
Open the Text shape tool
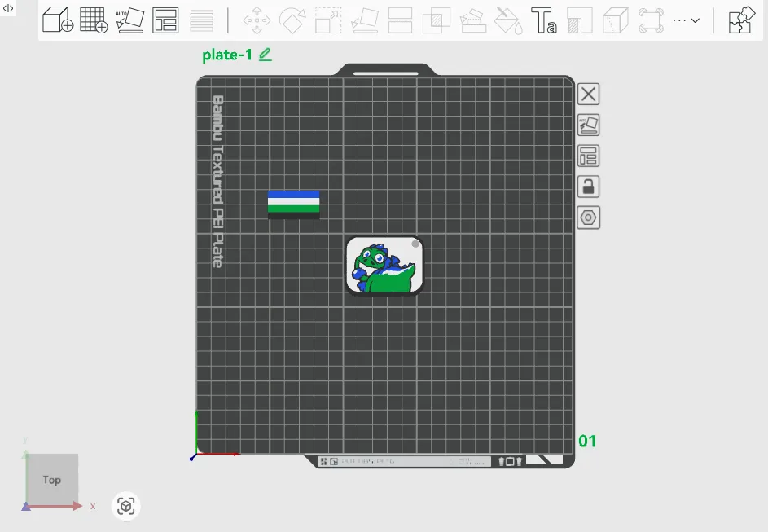[x=544, y=20]
